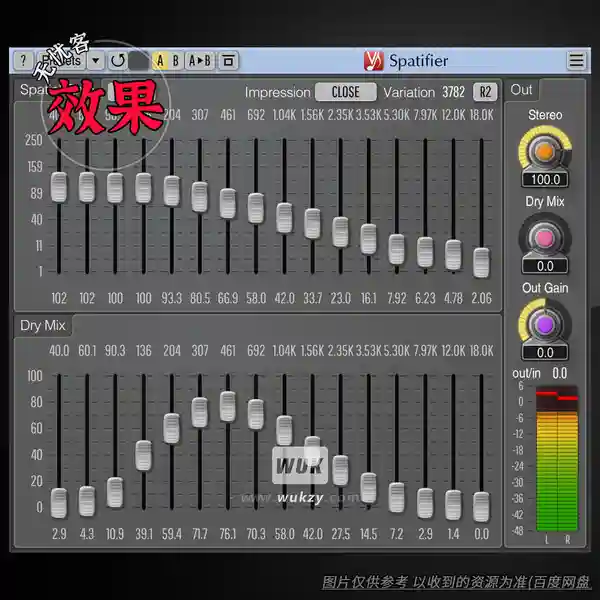This screenshot has height=600, width=600.
Task: Click the out/in 0.0 readout
Action: [559, 373]
